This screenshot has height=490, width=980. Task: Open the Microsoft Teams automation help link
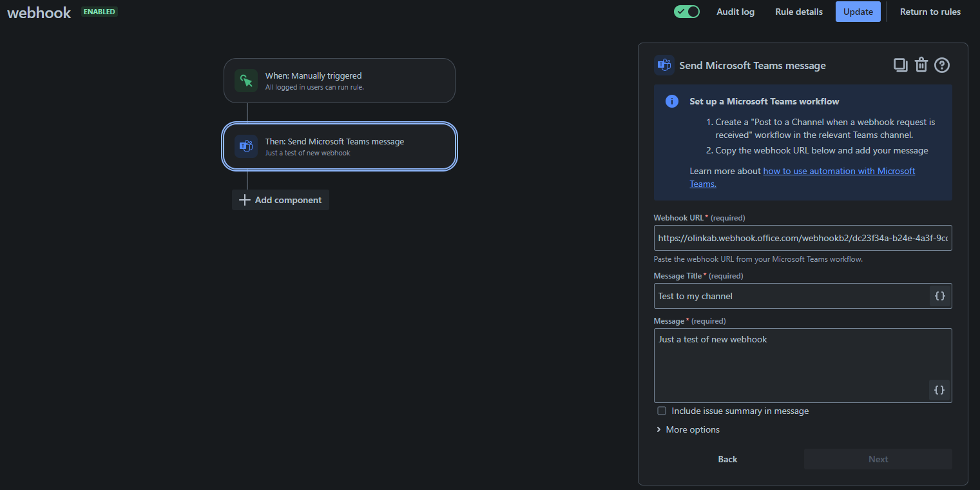point(803,177)
